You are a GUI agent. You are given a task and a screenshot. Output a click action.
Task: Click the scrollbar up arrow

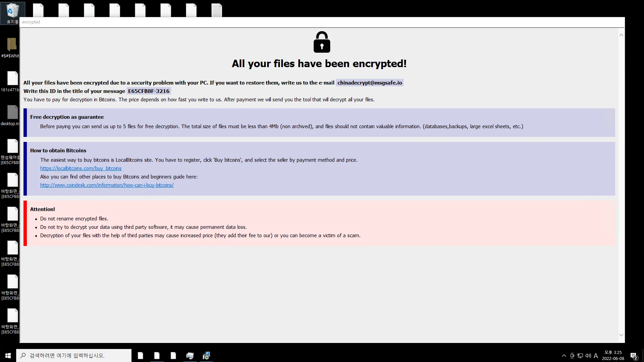tap(621, 35)
